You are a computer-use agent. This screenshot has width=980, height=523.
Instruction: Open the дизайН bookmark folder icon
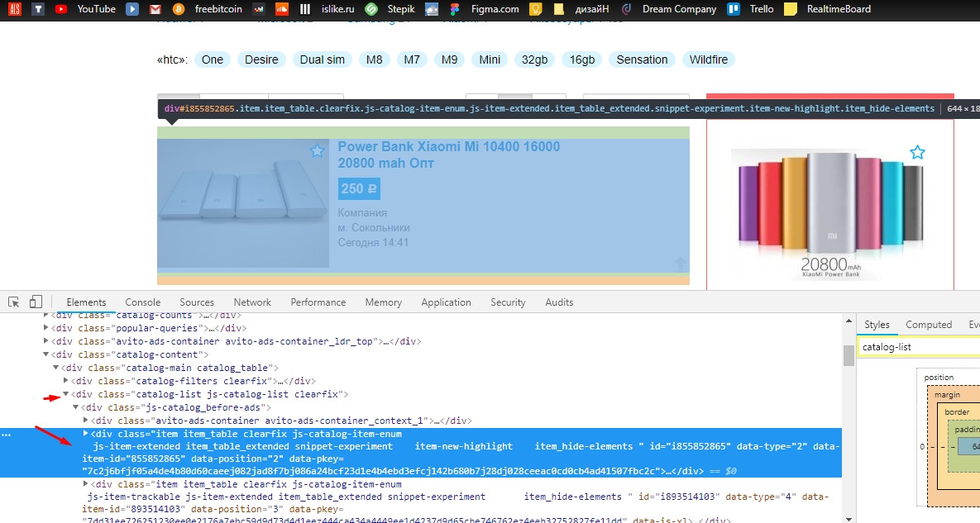click(559, 9)
